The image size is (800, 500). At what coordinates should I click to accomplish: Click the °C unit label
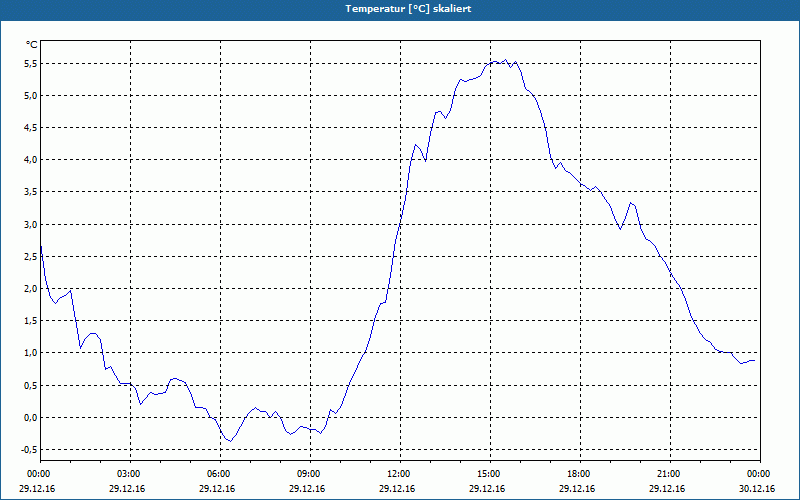[x=31, y=45]
